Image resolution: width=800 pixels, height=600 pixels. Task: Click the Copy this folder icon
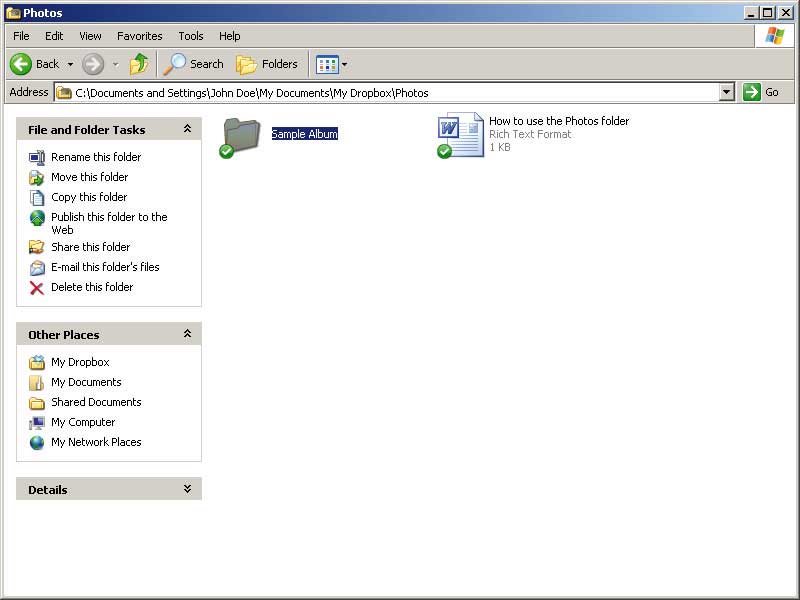tap(37, 197)
